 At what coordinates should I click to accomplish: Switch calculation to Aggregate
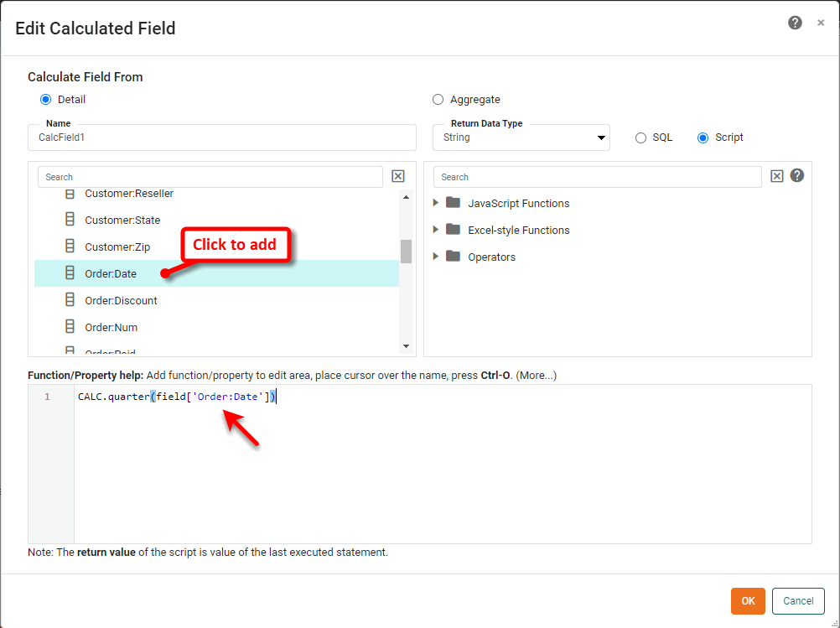[438, 99]
